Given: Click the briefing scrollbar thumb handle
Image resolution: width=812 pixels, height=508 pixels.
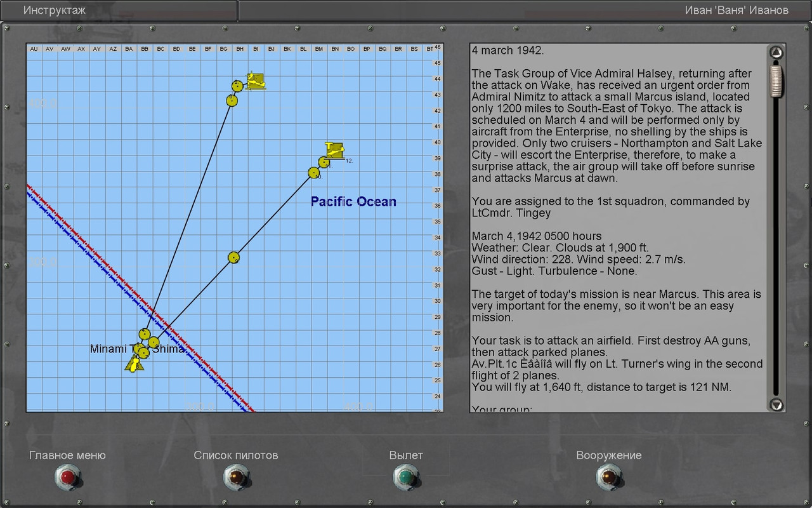Looking at the screenshot, I should point(776,80).
